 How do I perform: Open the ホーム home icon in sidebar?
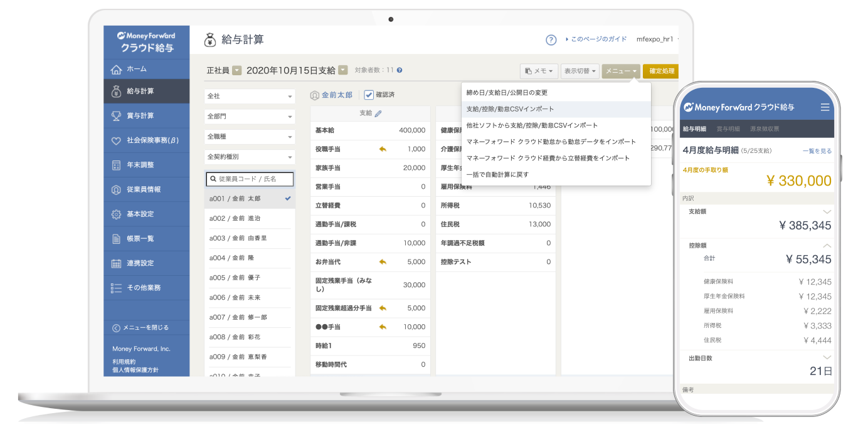coord(116,69)
